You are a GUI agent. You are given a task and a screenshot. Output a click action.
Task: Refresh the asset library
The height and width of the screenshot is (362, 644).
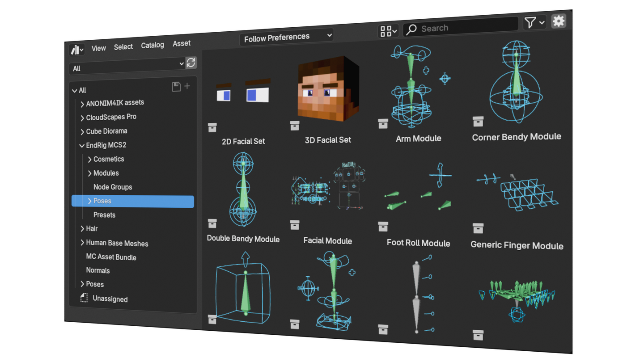[191, 63]
